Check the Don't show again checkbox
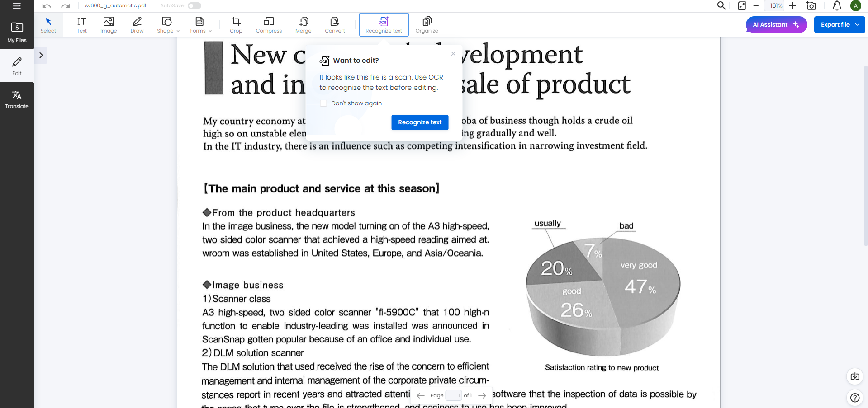The image size is (868, 408). click(x=323, y=103)
